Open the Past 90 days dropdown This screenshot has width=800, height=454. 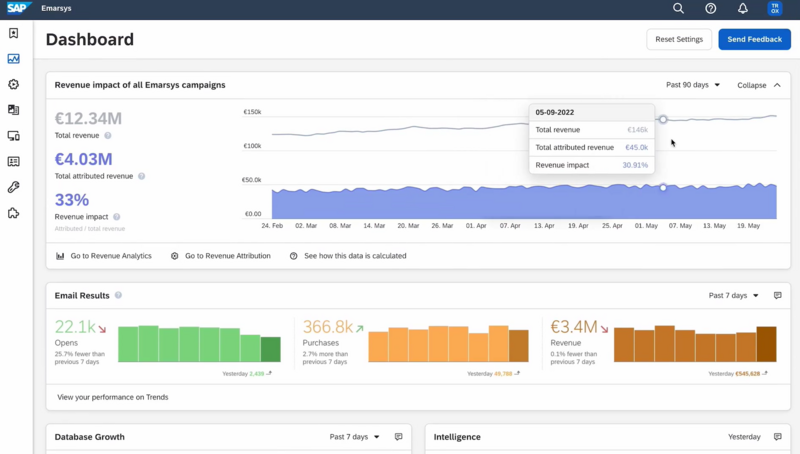693,85
